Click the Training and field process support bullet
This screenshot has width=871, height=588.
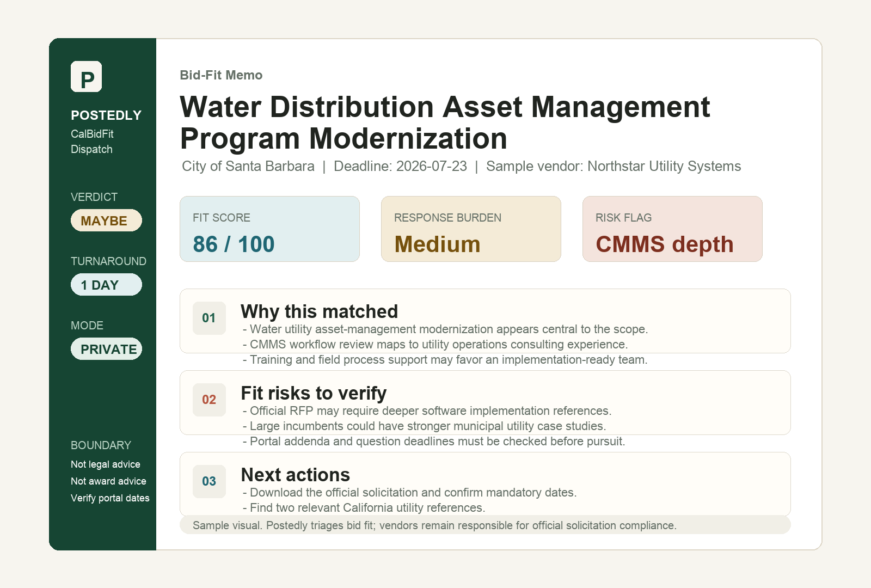click(445, 360)
